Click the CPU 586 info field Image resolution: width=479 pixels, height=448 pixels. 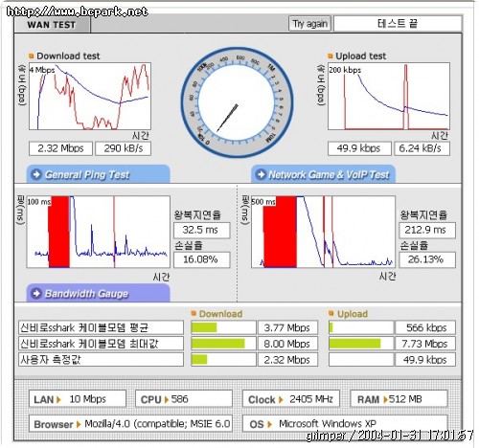pyautogui.click(x=184, y=399)
